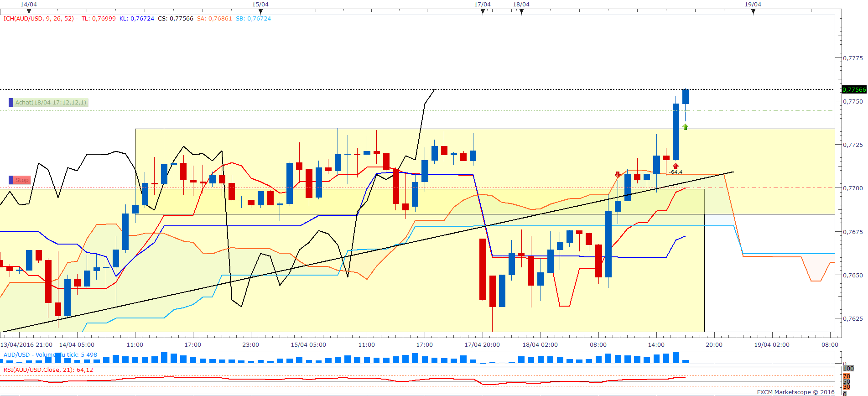Select the blue square beside Achat order label

pos(11,103)
